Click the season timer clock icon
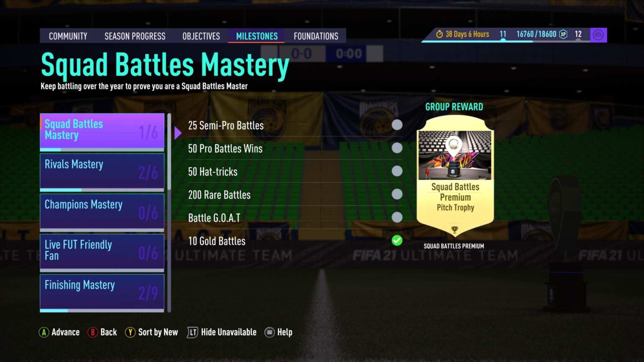644x362 pixels. [x=439, y=34]
